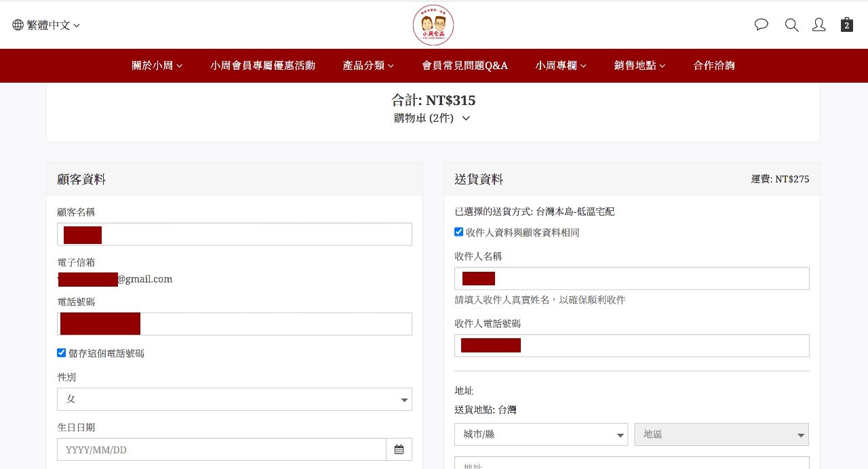Go to 小周會員專屬優惠活動 page

pos(262,66)
